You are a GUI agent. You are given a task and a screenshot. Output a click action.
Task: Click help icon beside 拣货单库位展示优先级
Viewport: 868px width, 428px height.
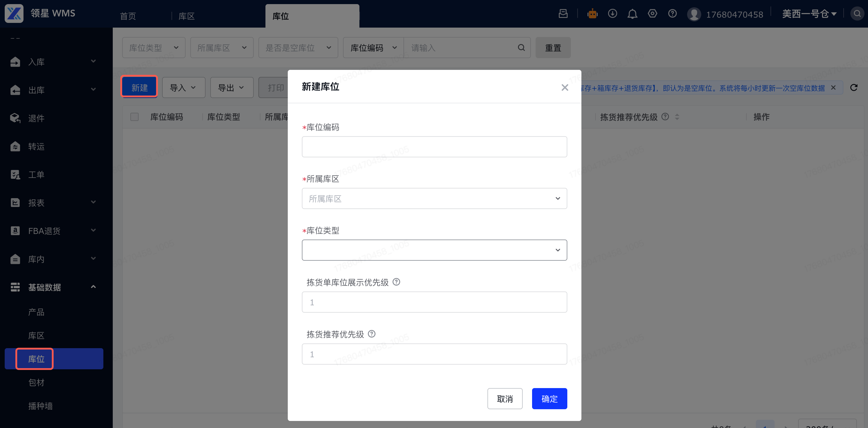396,282
